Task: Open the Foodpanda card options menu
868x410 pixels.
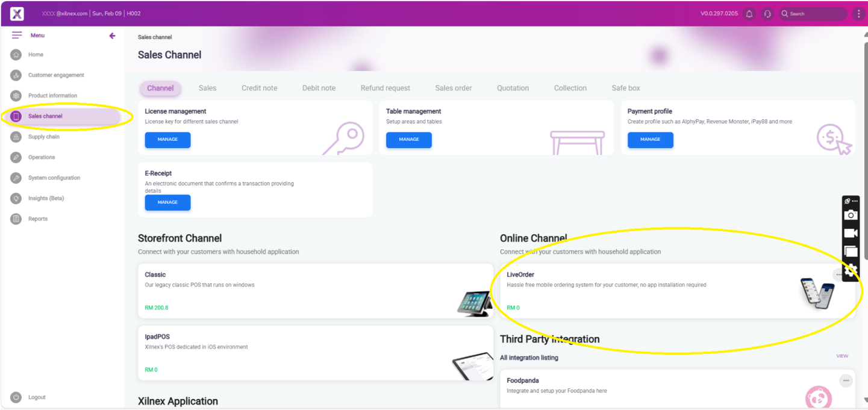Action: (x=846, y=380)
